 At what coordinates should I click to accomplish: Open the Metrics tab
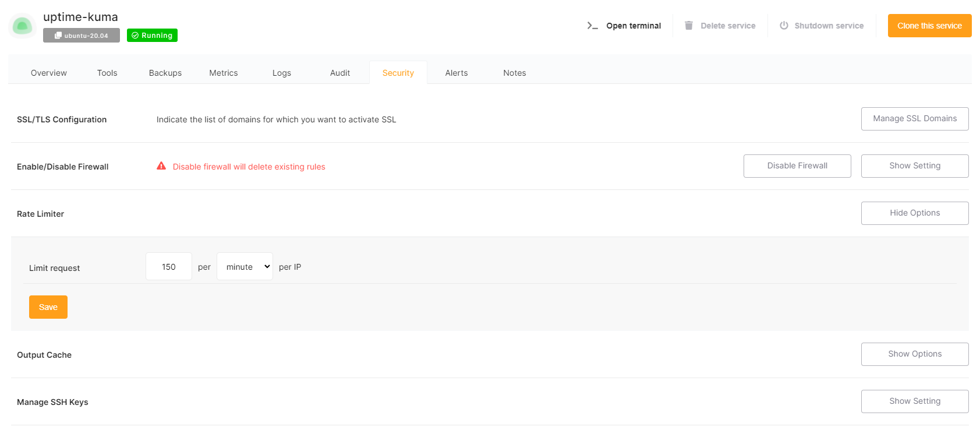click(224, 73)
